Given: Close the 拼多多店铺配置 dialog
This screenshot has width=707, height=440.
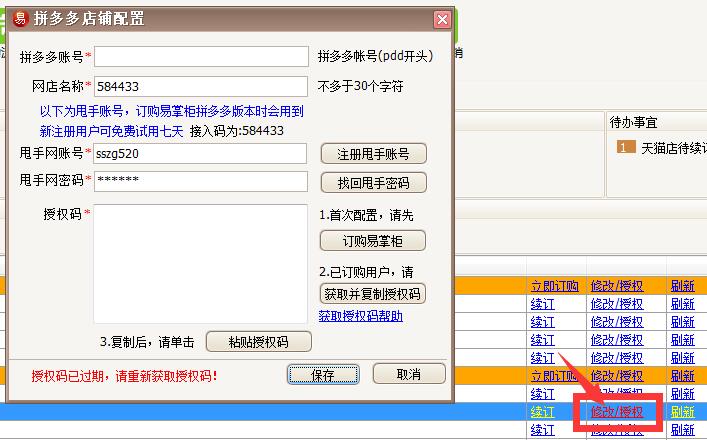Looking at the screenshot, I should point(442,19).
